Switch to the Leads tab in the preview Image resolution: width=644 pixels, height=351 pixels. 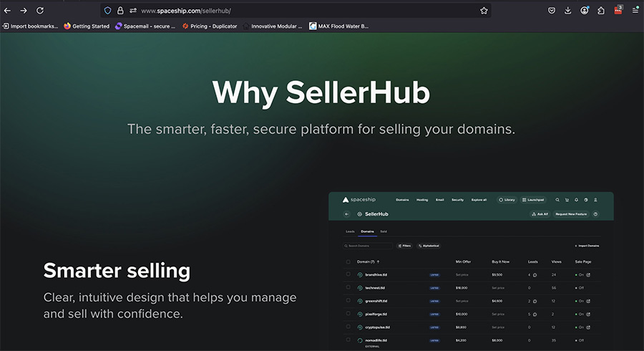(350, 231)
